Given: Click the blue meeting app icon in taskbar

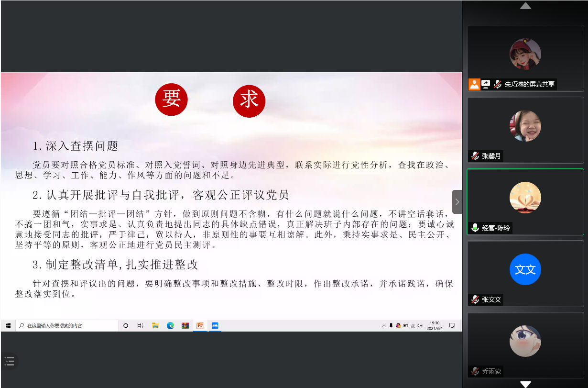Looking at the screenshot, I should click(x=215, y=325).
